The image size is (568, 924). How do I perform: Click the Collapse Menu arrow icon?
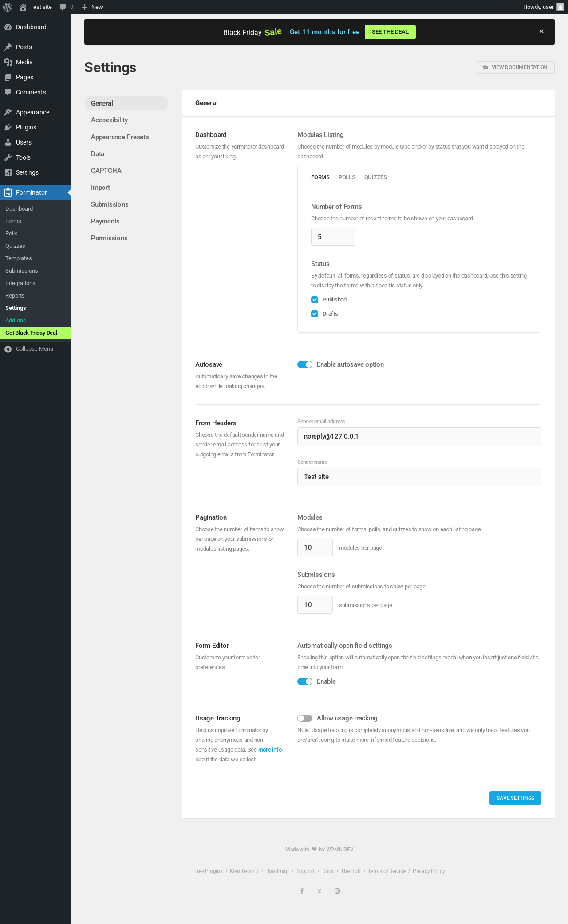click(8, 349)
